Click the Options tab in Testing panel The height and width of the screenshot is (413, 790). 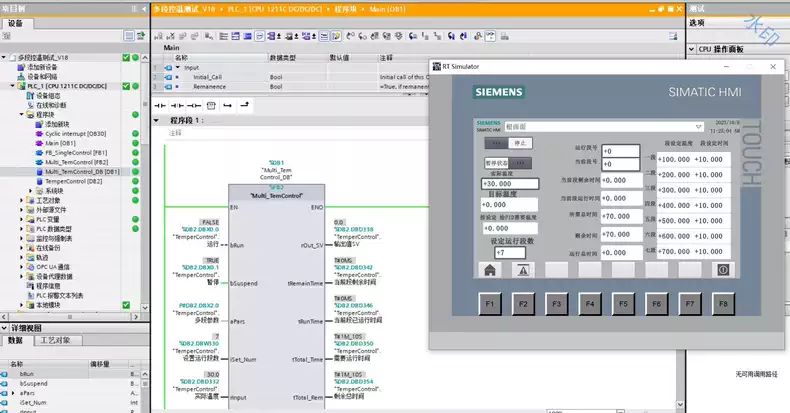point(697,23)
